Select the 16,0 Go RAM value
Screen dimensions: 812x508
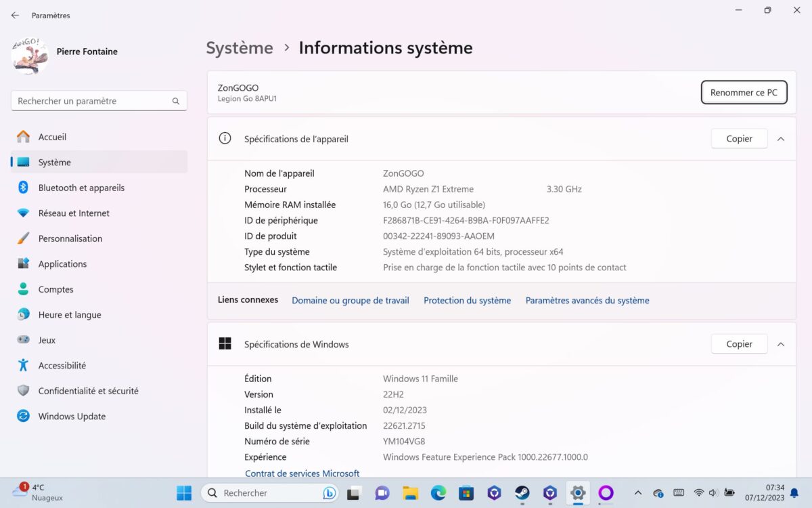coord(434,205)
